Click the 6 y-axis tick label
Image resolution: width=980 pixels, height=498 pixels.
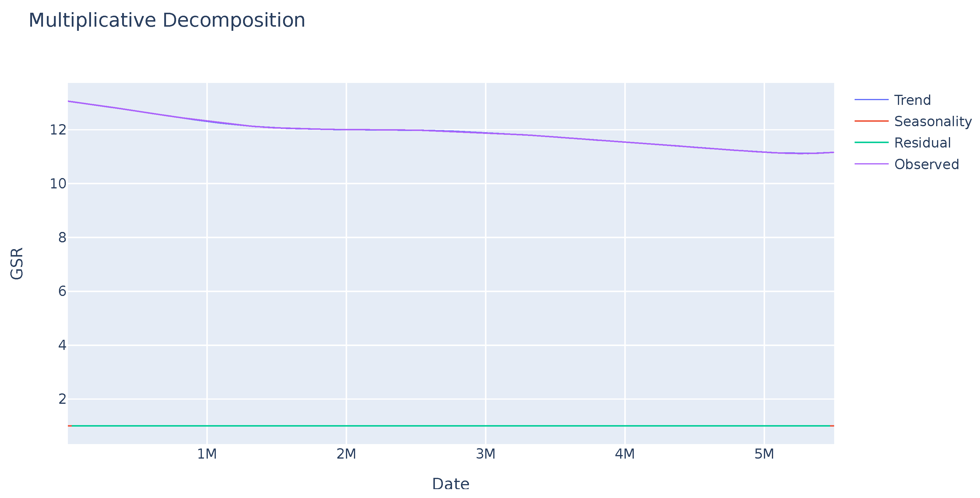(x=62, y=291)
